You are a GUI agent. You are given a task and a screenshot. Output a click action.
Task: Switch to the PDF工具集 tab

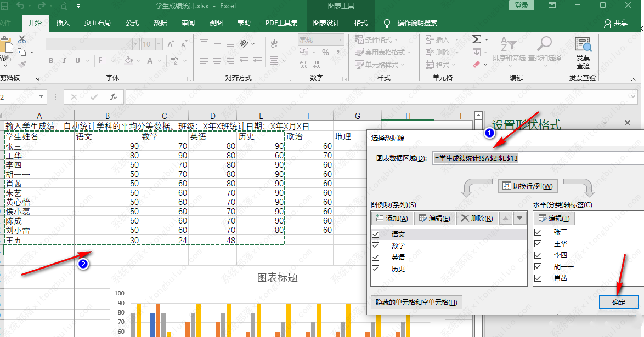(281, 23)
